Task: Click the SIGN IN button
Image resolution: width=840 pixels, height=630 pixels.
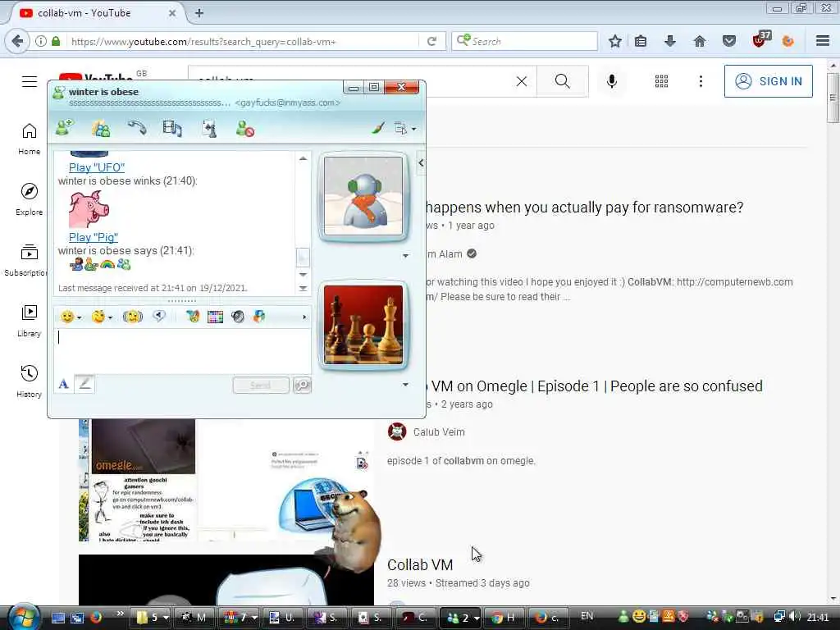Action: (768, 81)
